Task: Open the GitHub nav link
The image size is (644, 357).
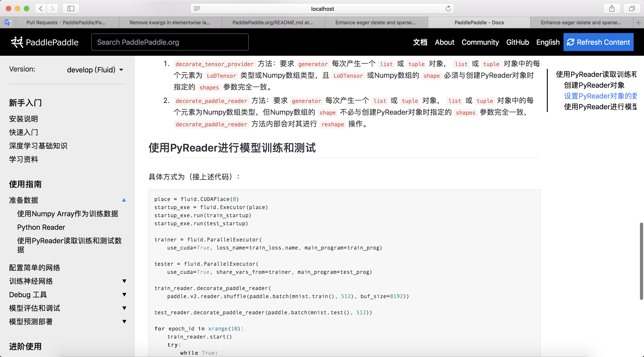Action: click(517, 42)
